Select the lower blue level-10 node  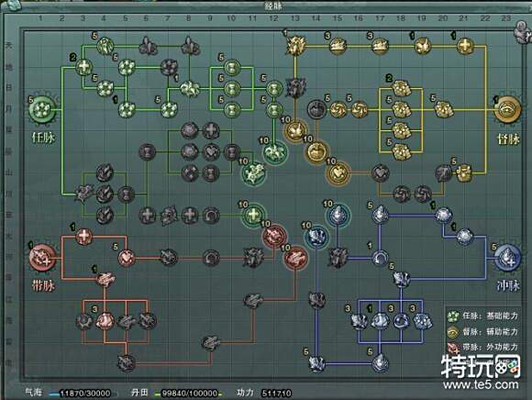tap(316, 237)
